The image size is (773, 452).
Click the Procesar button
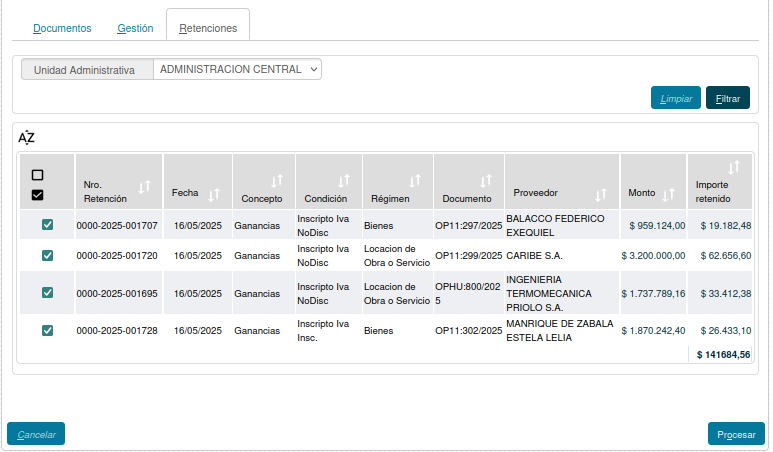pyautogui.click(x=736, y=434)
